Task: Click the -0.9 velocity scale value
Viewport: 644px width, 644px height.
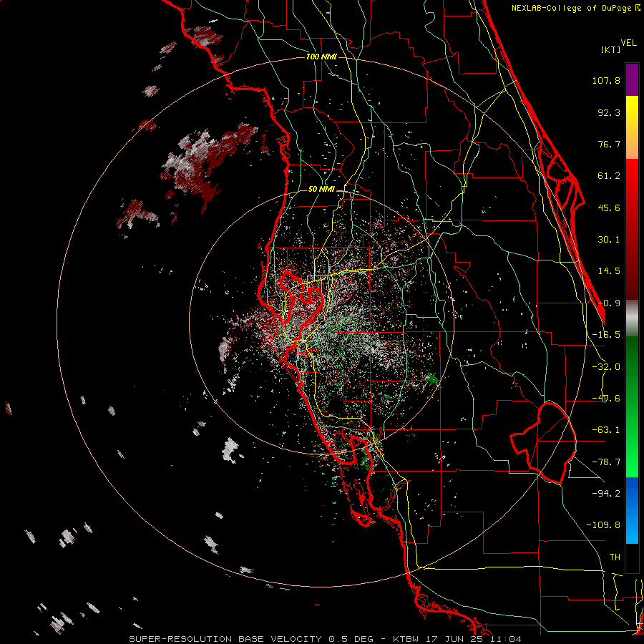Action: (609, 303)
